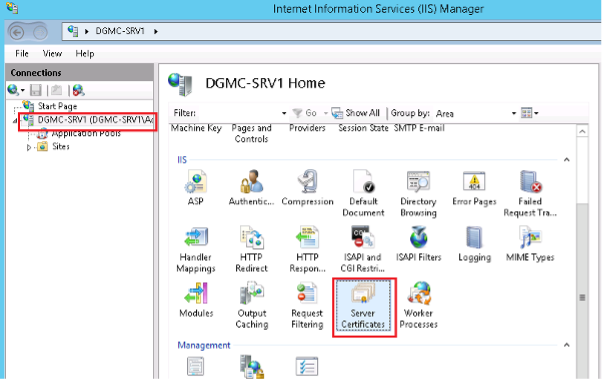Open the View menu
Screen dimensions: 602x380
(x=52, y=53)
